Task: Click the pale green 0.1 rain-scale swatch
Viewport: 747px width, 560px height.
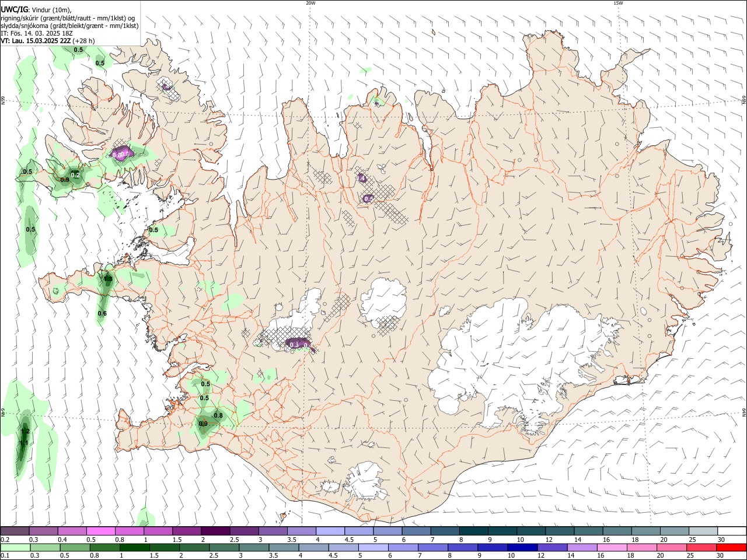Action: (x=16, y=547)
